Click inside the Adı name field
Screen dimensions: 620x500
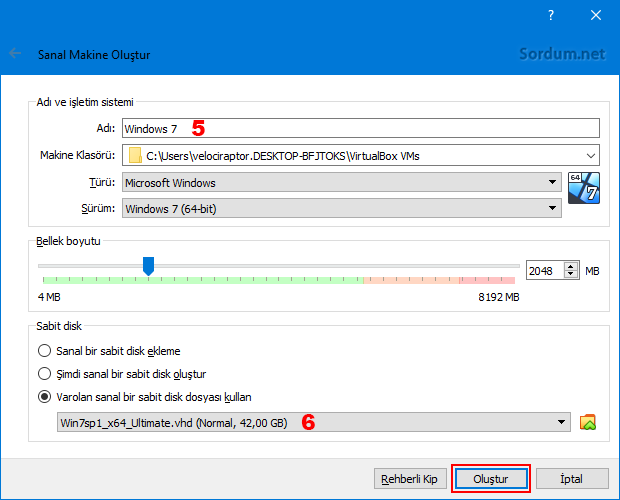click(361, 128)
